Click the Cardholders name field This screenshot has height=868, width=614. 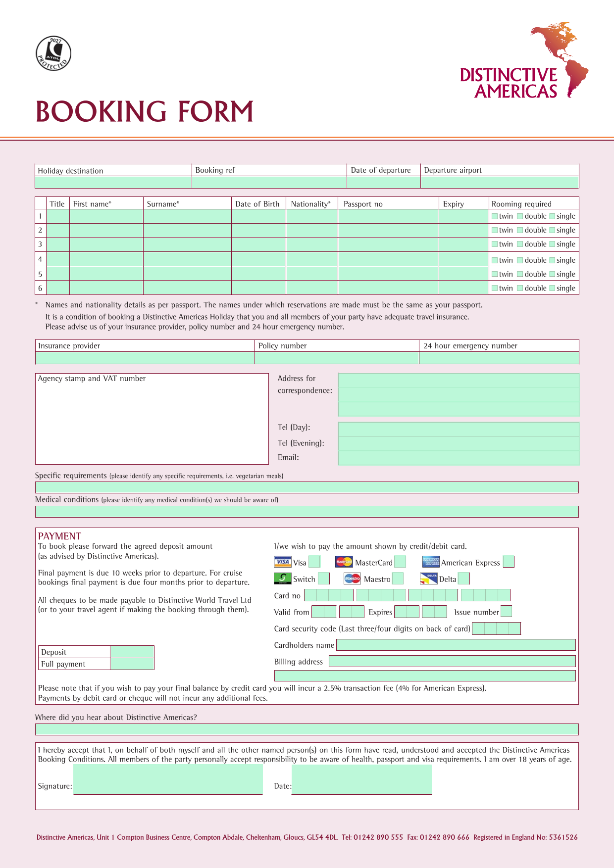click(456, 645)
